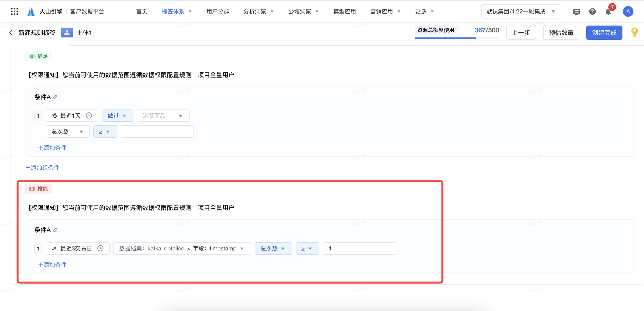Image resolution: width=644 pixels, height=311 pixels.
Task: Open the 默认集团/1.22一轮集成 project selector
Action: coord(520,11)
